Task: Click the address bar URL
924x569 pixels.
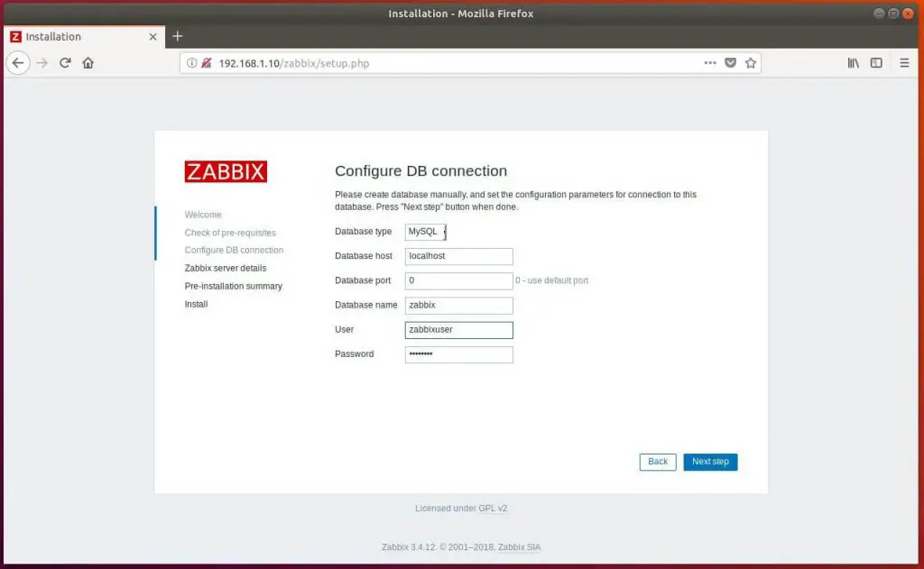Action: pos(293,63)
